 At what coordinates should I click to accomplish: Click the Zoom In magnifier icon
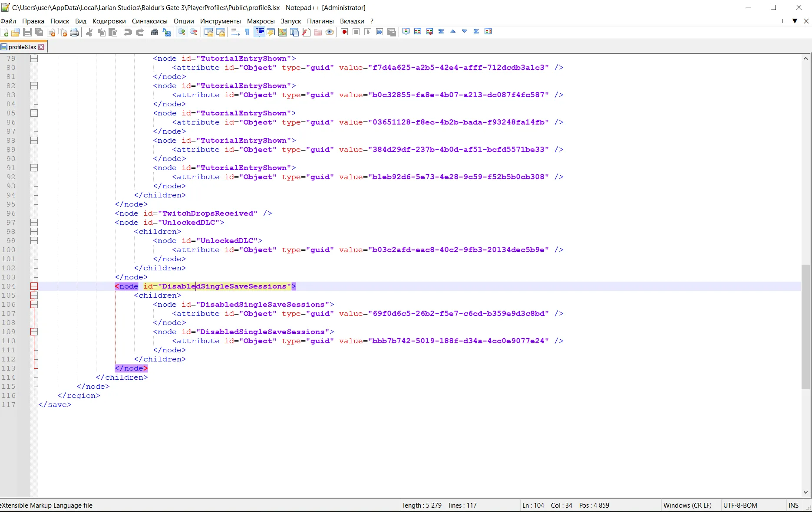182,32
